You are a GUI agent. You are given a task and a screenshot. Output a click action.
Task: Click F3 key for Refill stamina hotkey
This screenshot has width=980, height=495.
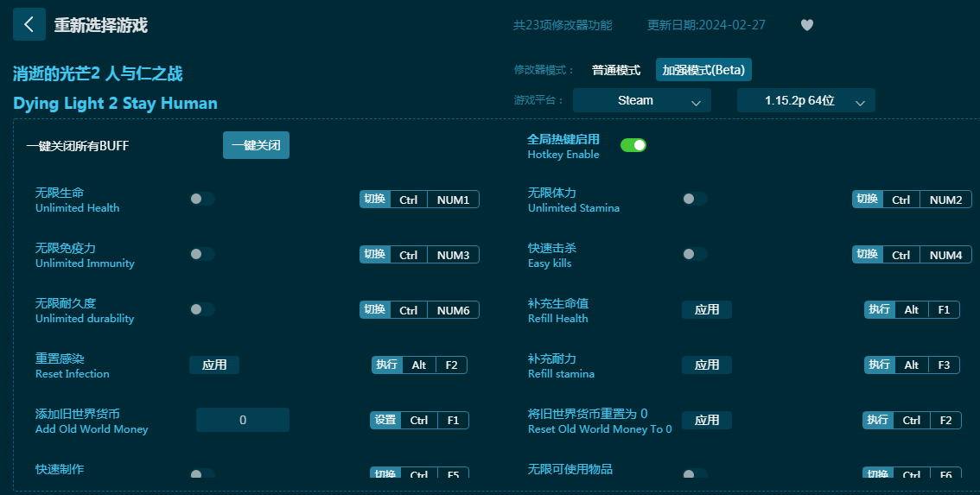click(944, 365)
